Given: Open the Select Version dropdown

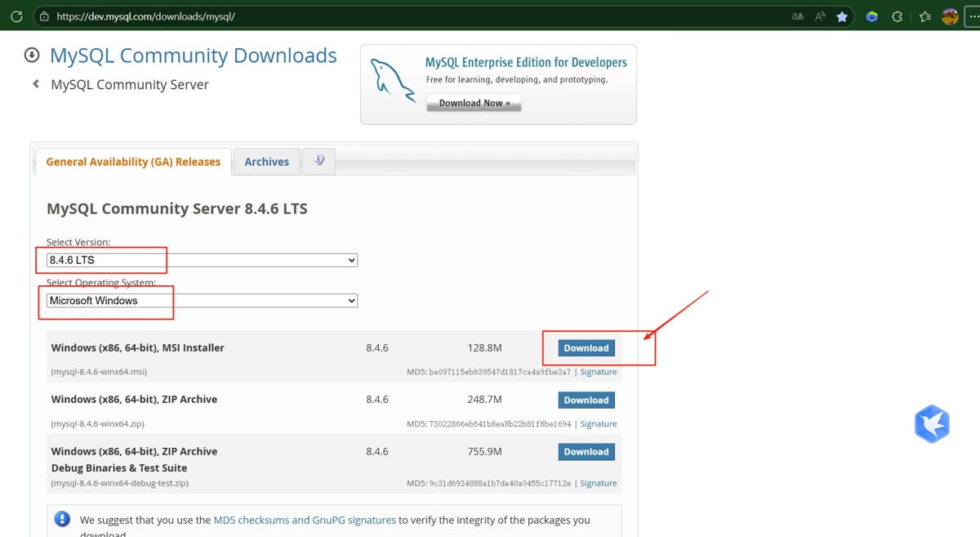Looking at the screenshot, I should click(x=202, y=260).
